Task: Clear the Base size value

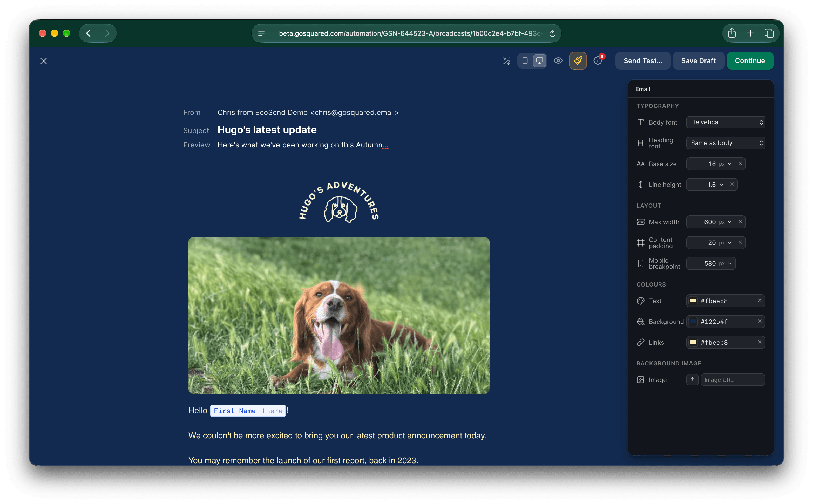Action: coord(740,164)
